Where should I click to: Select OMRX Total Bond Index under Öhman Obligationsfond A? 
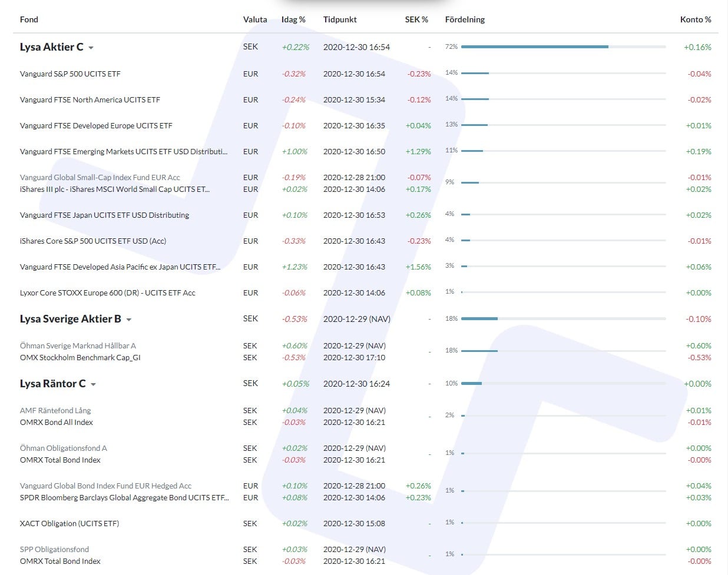tap(60, 460)
